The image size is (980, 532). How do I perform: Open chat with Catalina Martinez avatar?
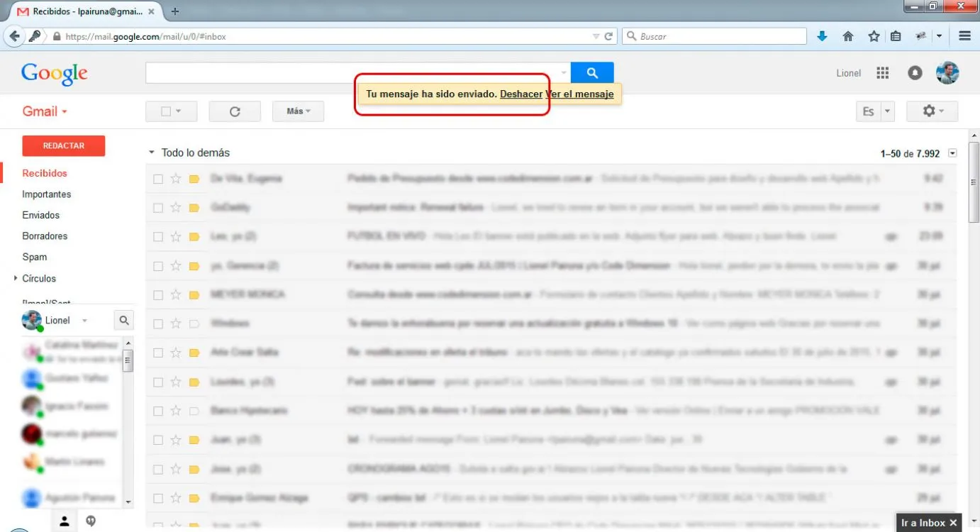[x=31, y=350]
